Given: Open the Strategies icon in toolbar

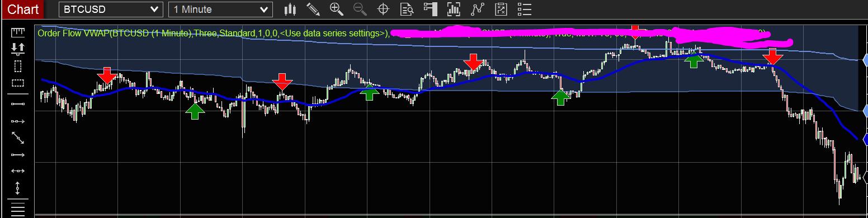Looking at the screenshot, I should point(501,9).
